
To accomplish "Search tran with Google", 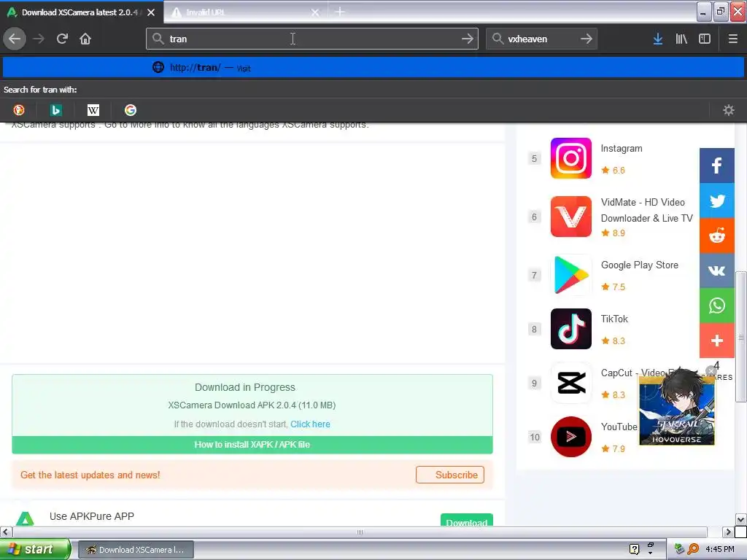I will (131, 110).
